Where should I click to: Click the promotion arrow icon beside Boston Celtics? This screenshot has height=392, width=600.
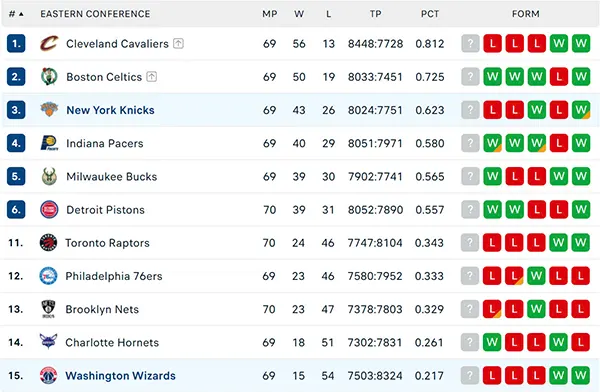click(x=152, y=77)
